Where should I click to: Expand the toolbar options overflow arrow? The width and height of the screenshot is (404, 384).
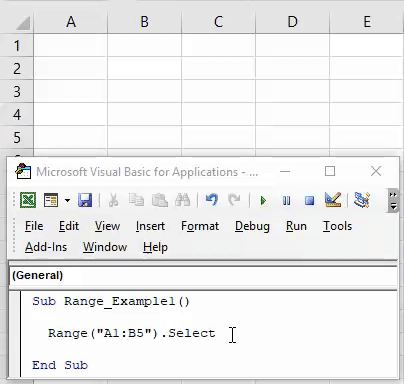point(393,201)
